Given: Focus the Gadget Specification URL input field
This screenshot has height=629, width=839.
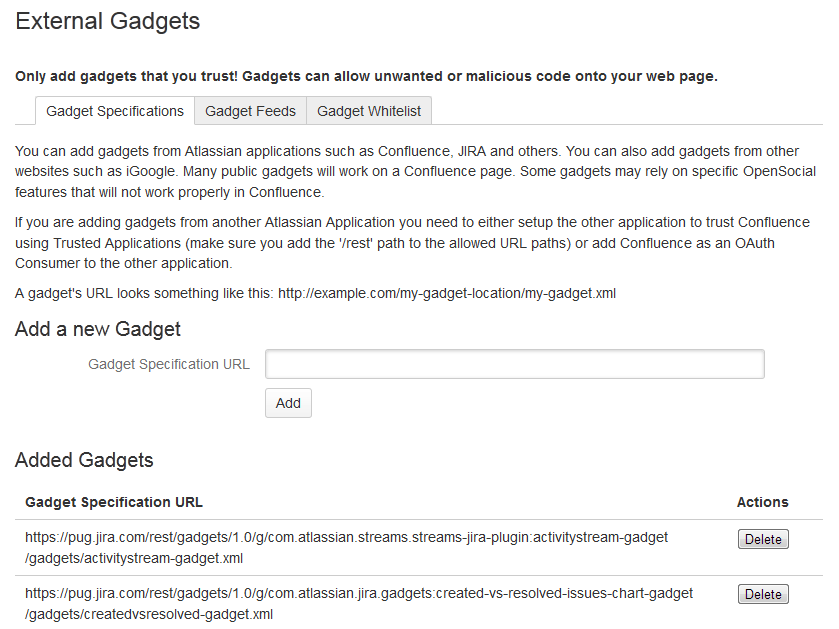Looking at the screenshot, I should 514,364.
